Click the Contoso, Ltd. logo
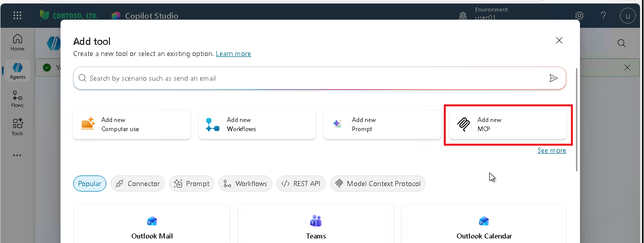Image resolution: width=644 pixels, height=243 pixels. (x=69, y=16)
